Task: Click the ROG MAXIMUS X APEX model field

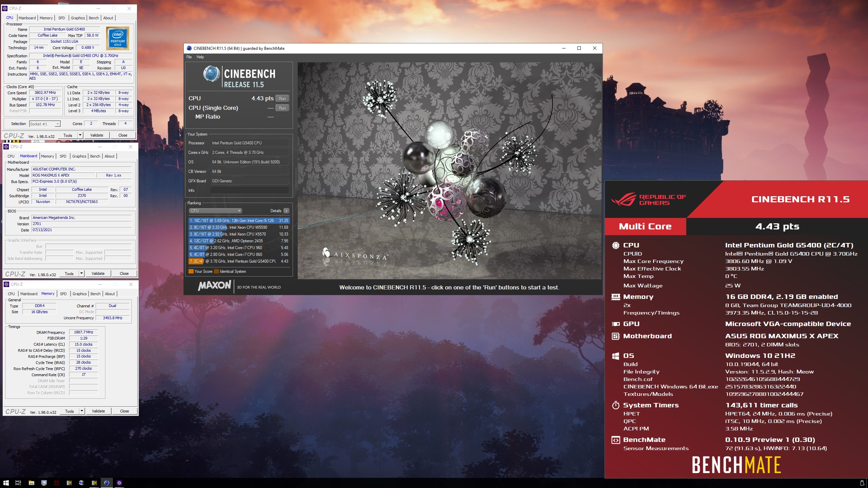Action: [64, 175]
